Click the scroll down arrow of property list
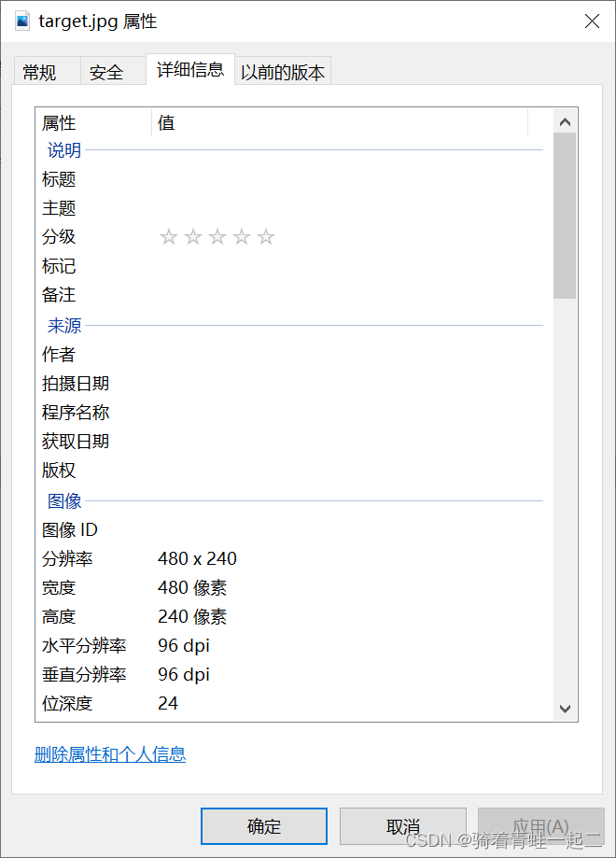The height and width of the screenshot is (858, 616). pos(565,709)
